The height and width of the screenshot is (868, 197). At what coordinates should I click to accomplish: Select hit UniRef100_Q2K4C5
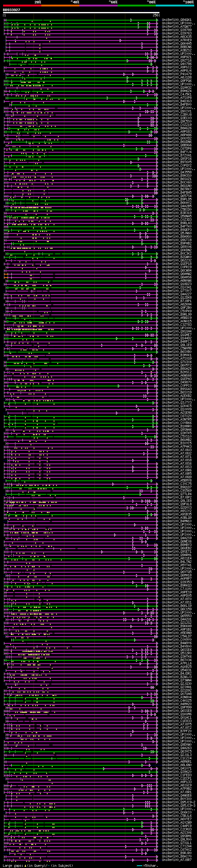tap(177, 406)
